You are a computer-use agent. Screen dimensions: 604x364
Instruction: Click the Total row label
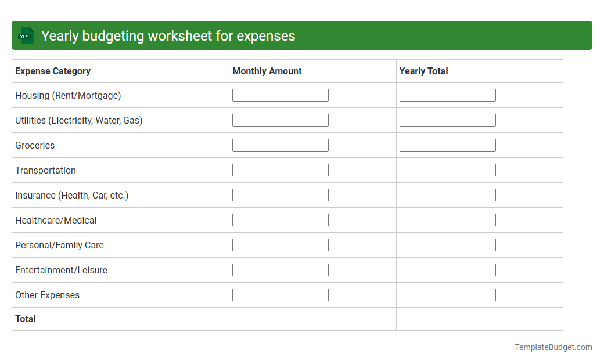click(x=25, y=319)
